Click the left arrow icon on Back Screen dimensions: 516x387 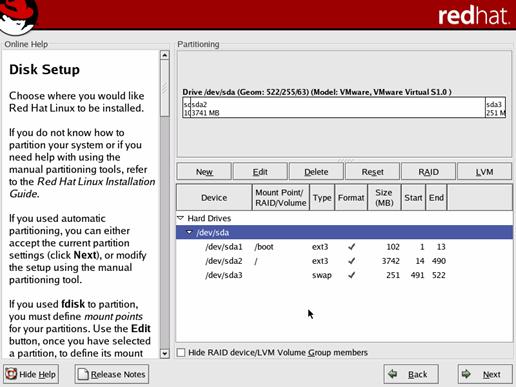(392, 374)
